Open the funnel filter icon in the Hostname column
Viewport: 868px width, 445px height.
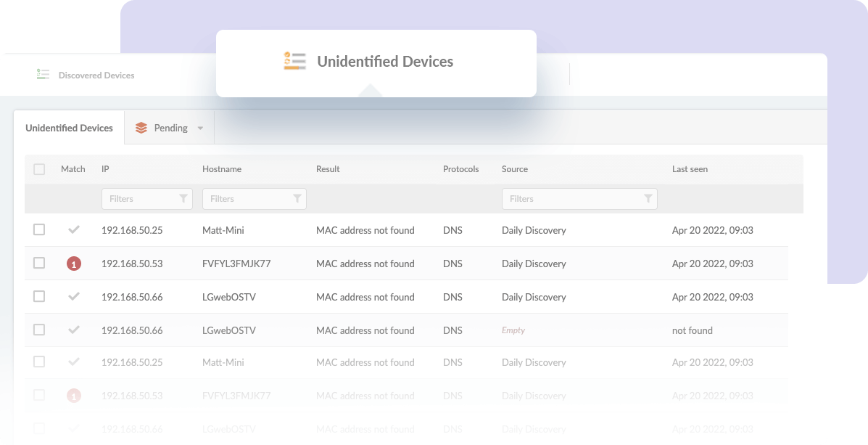point(297,198)
